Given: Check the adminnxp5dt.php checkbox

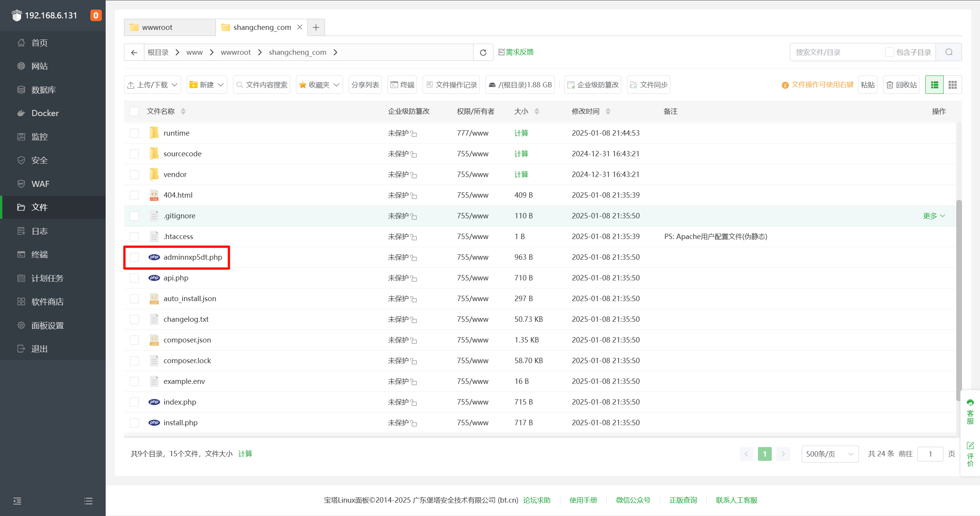Looking at the screenshot, I should click(x=134, y=257).
